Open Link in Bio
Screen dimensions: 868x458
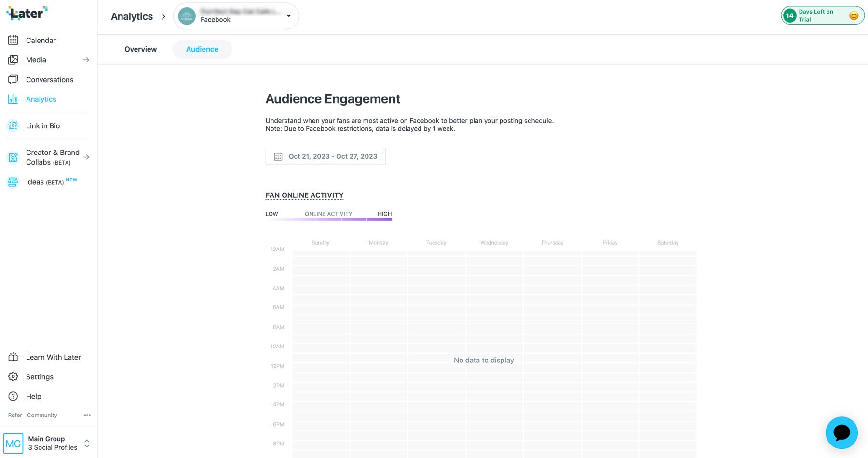coord(43,125)
